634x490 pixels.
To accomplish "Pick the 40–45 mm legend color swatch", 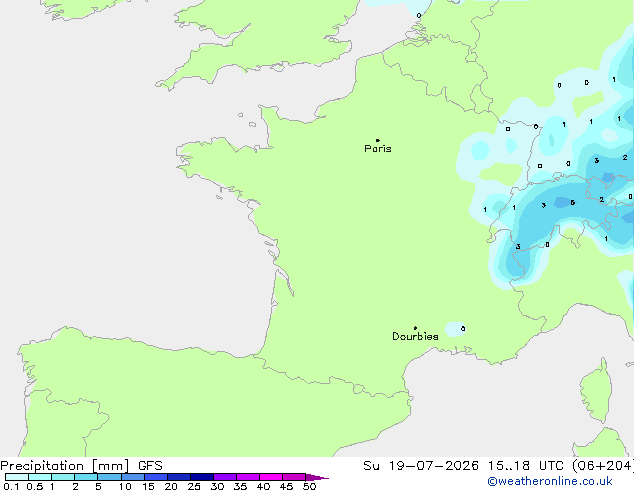I will point(271,477).
